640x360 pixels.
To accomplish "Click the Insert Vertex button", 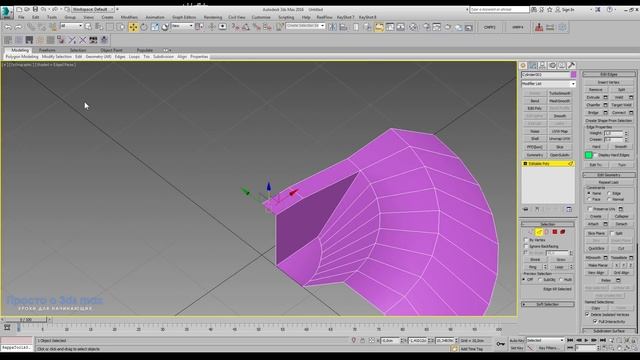I will [609, 82].
